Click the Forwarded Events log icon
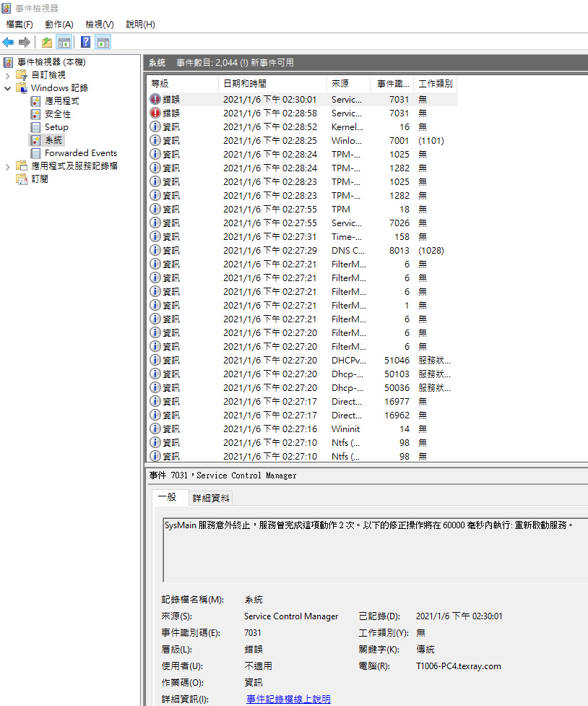 pyautogui.click(x=35, y=153)
